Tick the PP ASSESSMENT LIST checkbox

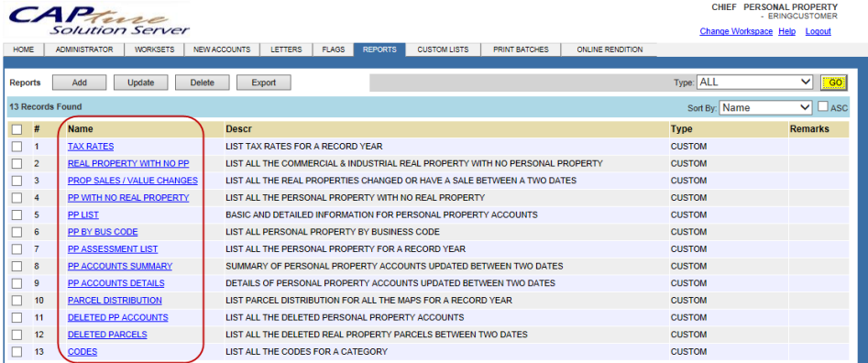coord(17,249)
